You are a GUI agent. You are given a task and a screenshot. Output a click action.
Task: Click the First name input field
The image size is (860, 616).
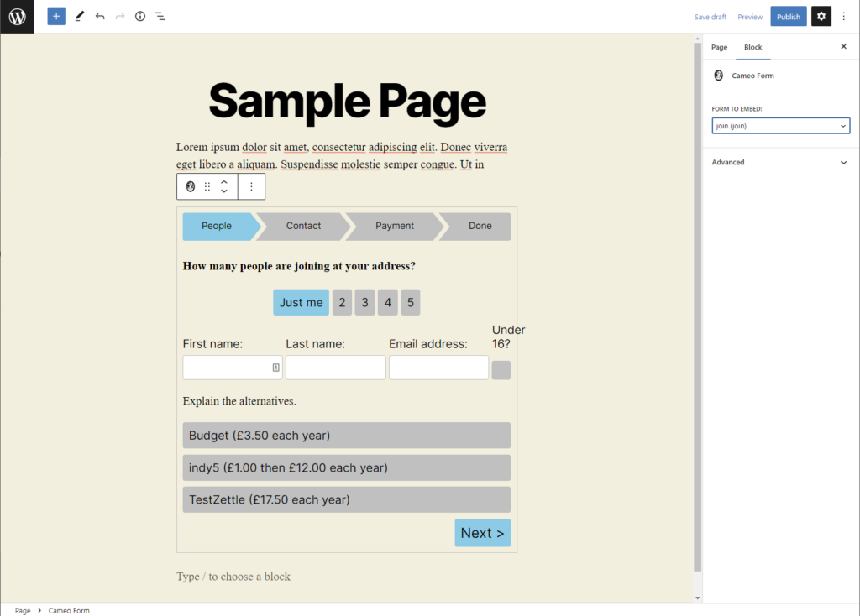point(233,368)
